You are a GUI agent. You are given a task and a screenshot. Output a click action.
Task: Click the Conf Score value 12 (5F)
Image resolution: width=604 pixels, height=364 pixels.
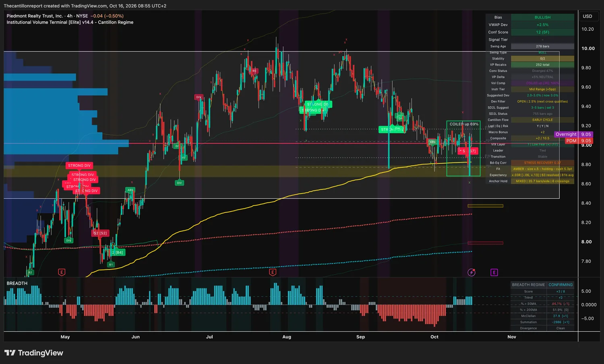pos(542,32)
